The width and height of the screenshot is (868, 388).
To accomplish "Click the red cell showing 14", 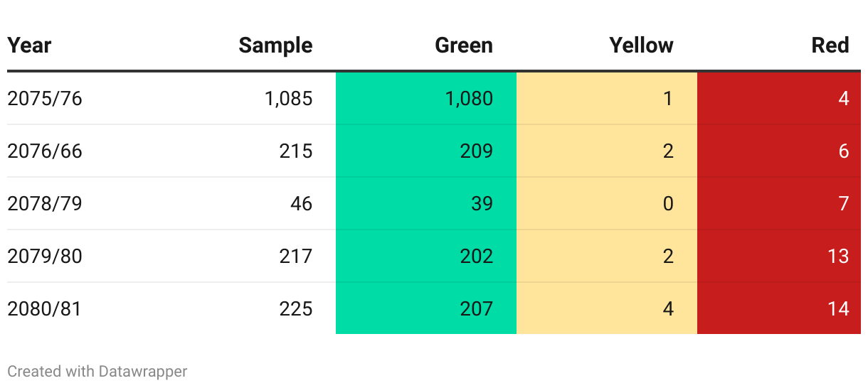I will point(838,308).
